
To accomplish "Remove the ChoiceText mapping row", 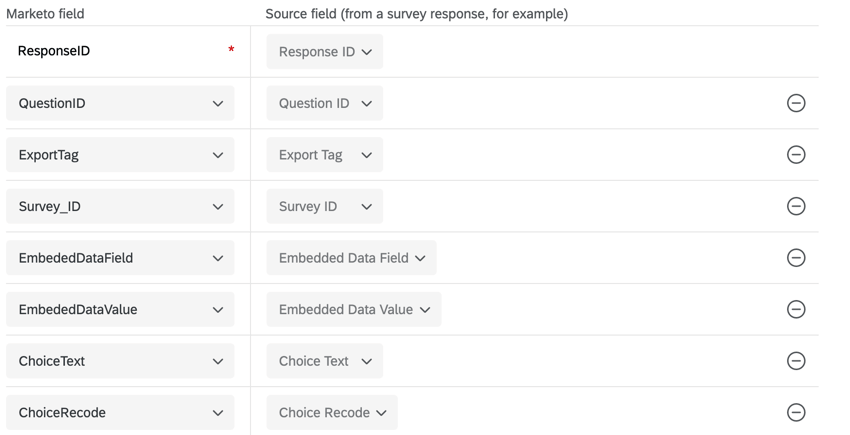I will 796,361.
